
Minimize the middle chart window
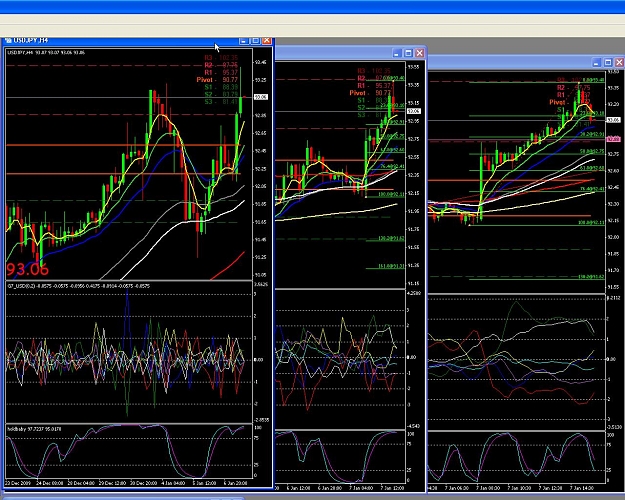[396, 53]
